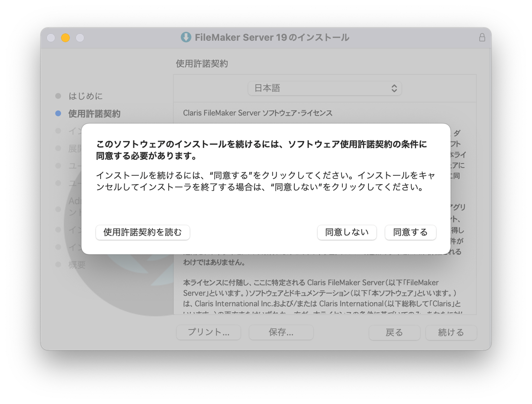This screenshot has height=404, width=532.
Task: Click the FileMaker installer download icon in title
Action: coord(186,37)
